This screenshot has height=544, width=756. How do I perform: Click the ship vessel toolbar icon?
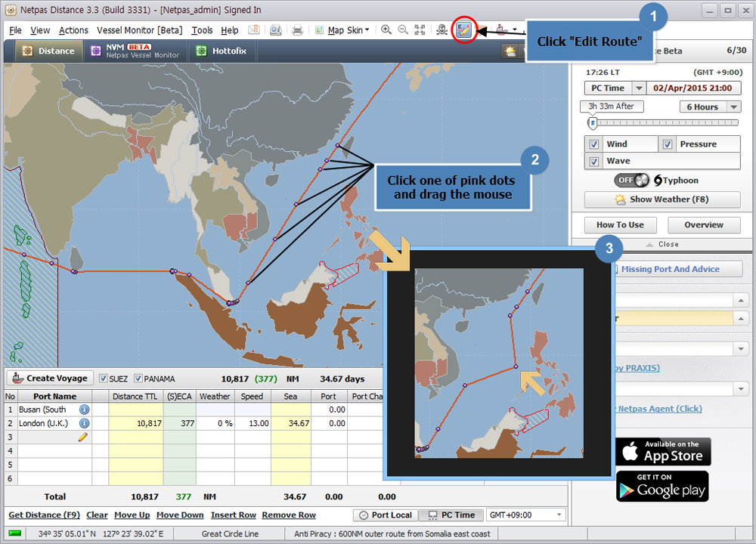[502, 30]
